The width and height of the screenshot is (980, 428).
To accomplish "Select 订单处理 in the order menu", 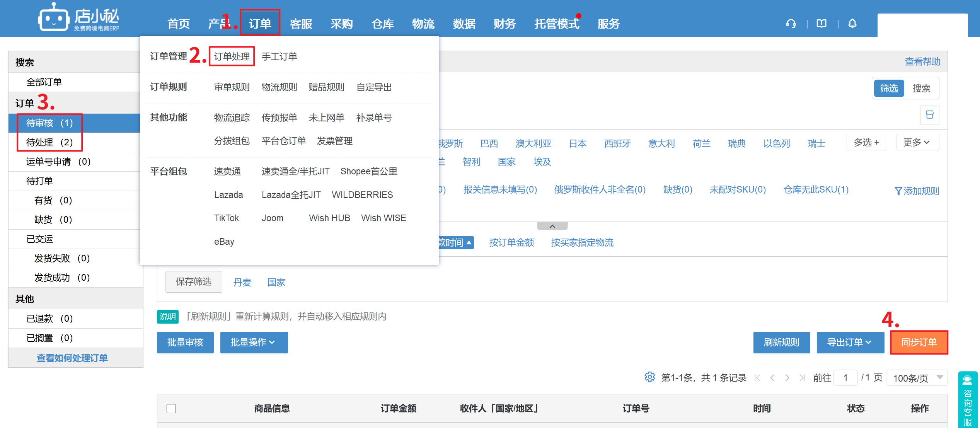I will pyautogui.click(x=232, y=56).
